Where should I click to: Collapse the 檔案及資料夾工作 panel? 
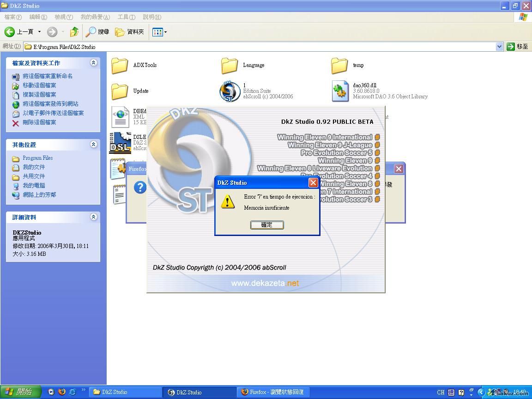(x=93, y=63)
